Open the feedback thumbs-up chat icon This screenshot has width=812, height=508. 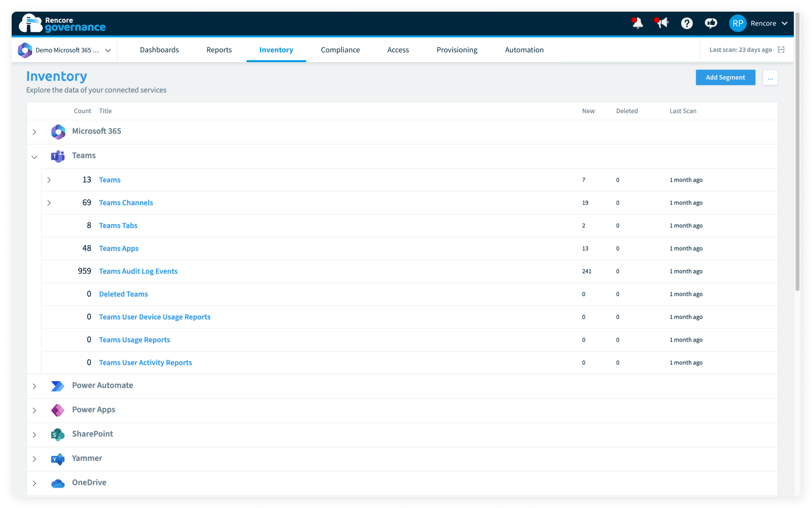tap(711, 23)
